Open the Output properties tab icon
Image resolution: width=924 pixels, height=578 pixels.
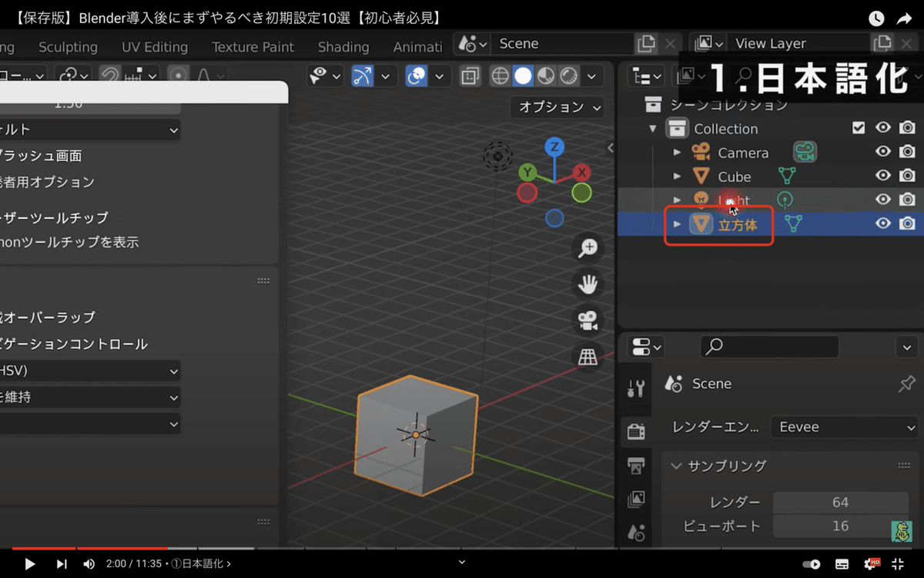point(636,465)
